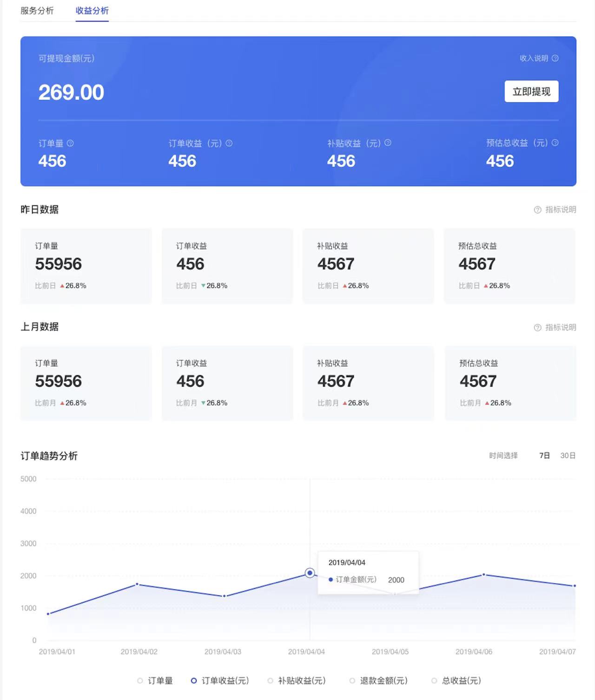Viewport: 595px width, 700px height.
Task: Click the 时间选择 label
Action: tap(503, 455)
